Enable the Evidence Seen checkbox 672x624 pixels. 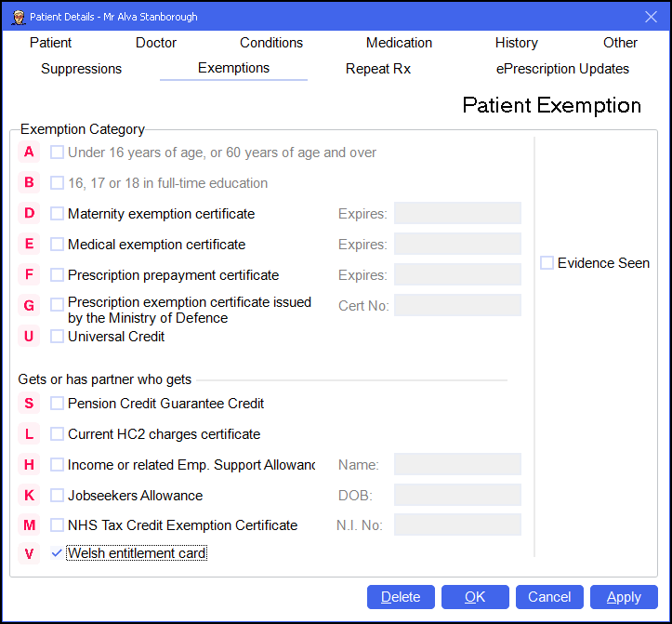click(547, 263)
